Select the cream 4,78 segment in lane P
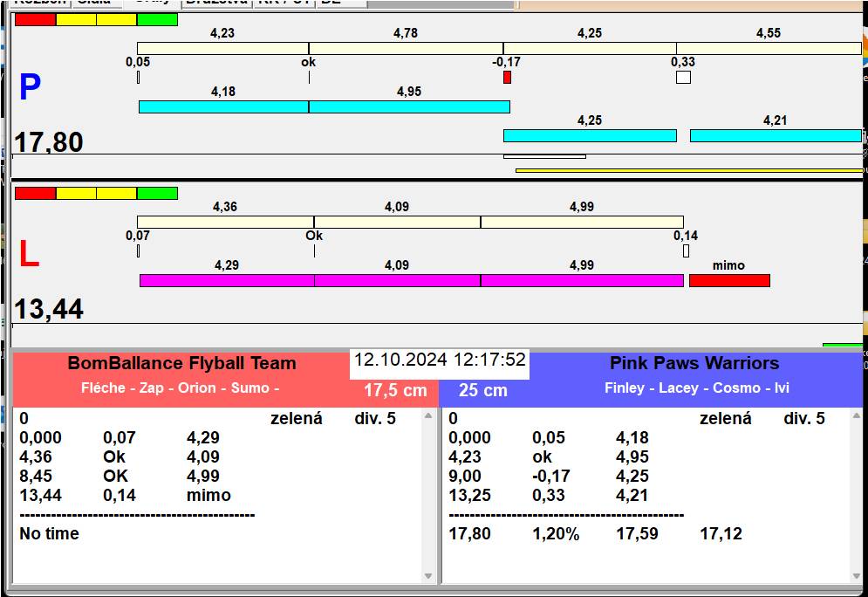The width and height of the screenshot is (868, 597). tap(406, 48)
